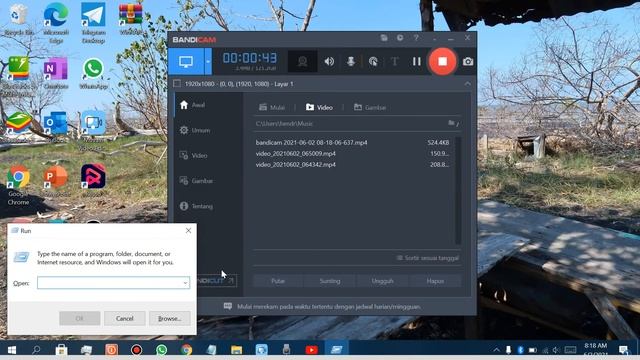
Task: Toggle the webcam overlay in Bandicam
Action: pyautogui.click(x=302, y=62)
